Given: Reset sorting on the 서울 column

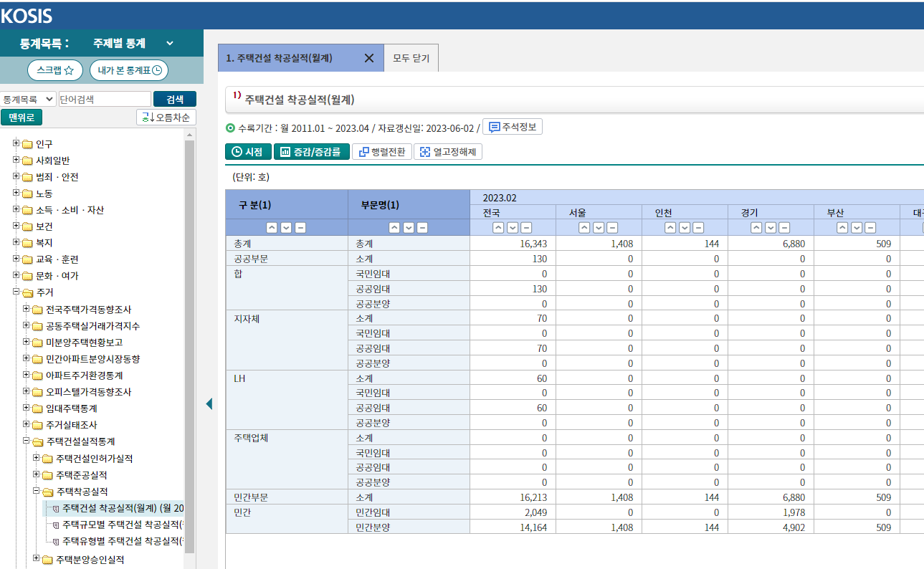Looking at the screenshot, I should (612, 228).
